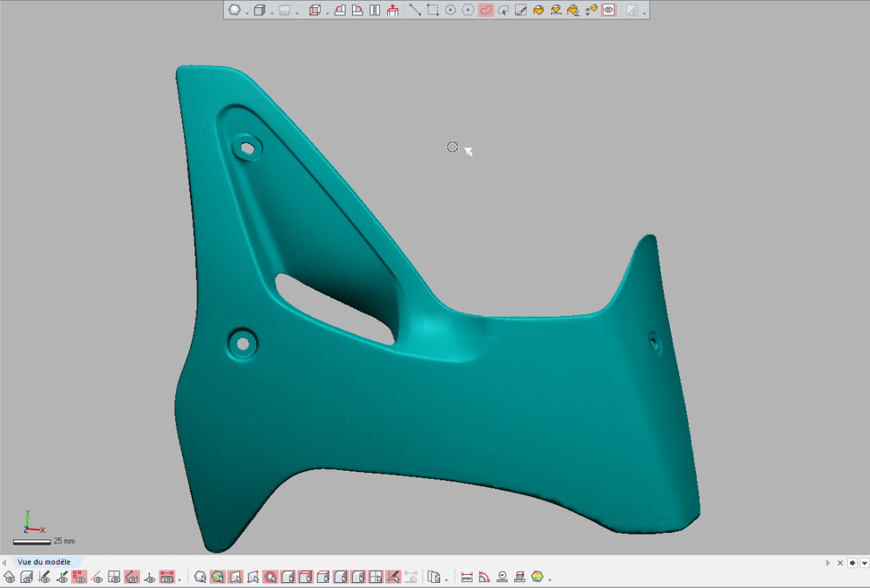Screen dimensions: 870x588
Task: Click the Measure Angle icon
Action: pyautogui.click(x=484, y=577)
